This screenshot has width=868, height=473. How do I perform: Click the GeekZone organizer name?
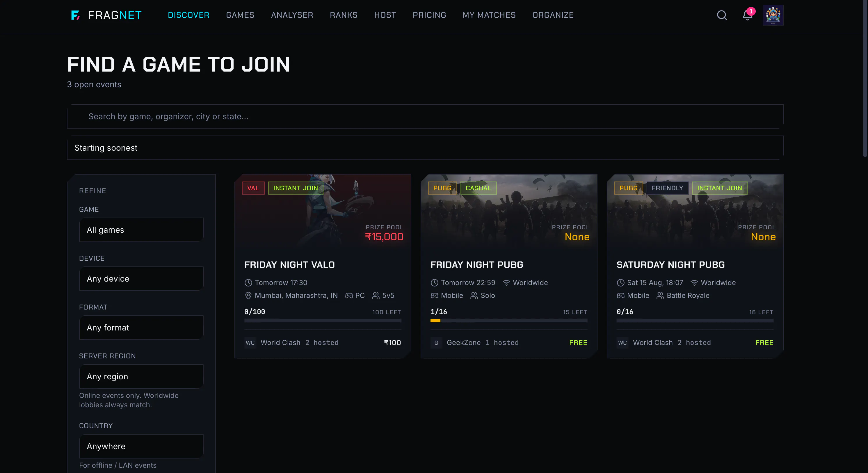(x=464, y=343)
